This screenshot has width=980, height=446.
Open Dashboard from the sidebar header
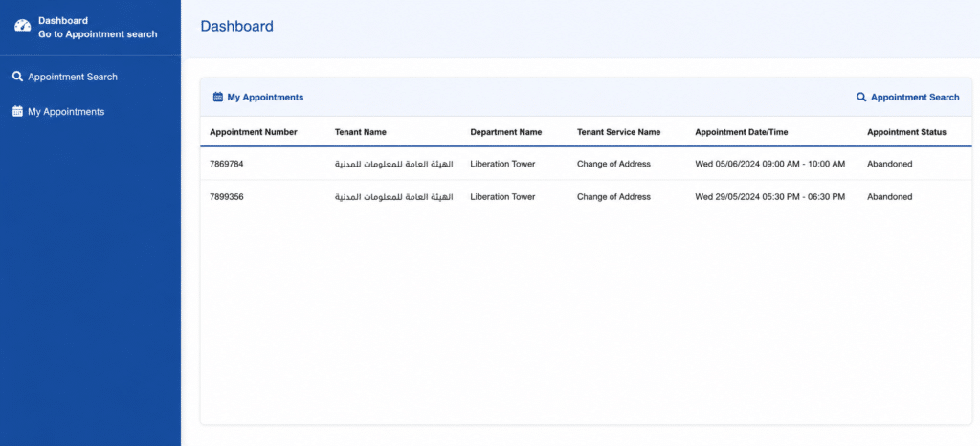(x=63, y=21)
